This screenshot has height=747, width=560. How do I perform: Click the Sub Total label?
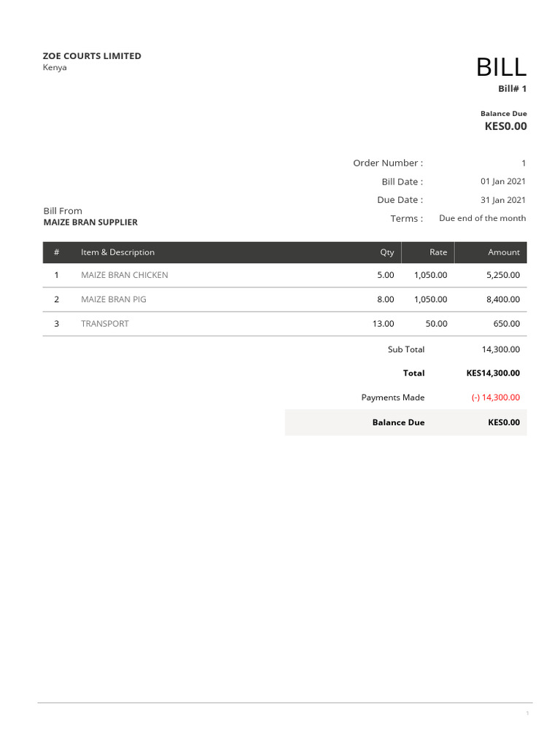(405, 349)
